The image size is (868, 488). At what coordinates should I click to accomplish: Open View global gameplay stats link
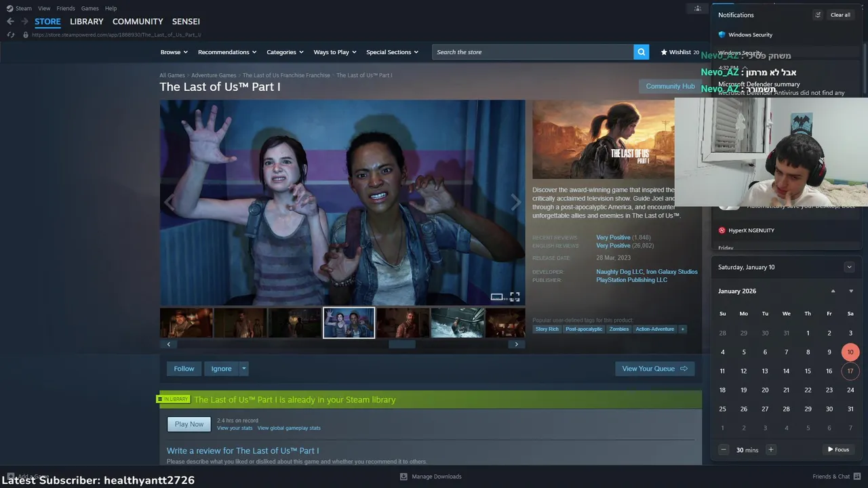(289, 428)
